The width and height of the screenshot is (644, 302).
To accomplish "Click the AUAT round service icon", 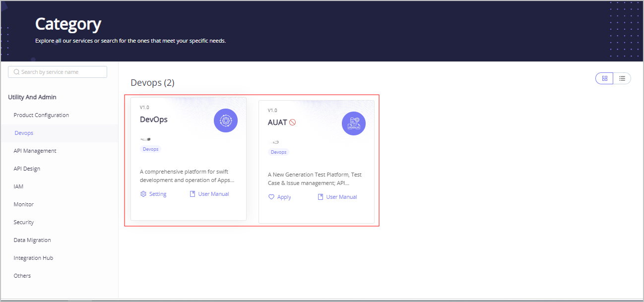I will pos(354,123).
